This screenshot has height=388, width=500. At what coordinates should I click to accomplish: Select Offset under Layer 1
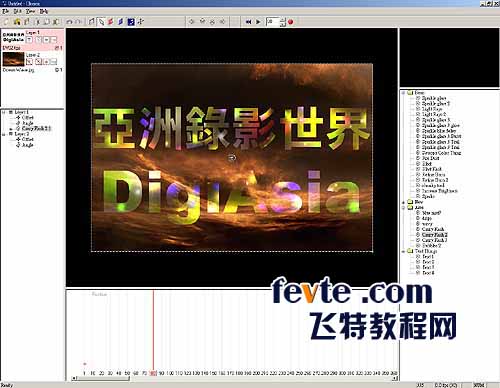[28, 118]
